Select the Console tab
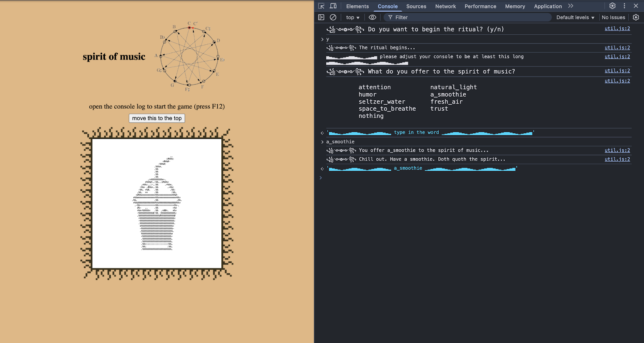This screenshot has width=644, height=343. click(388, 6)
